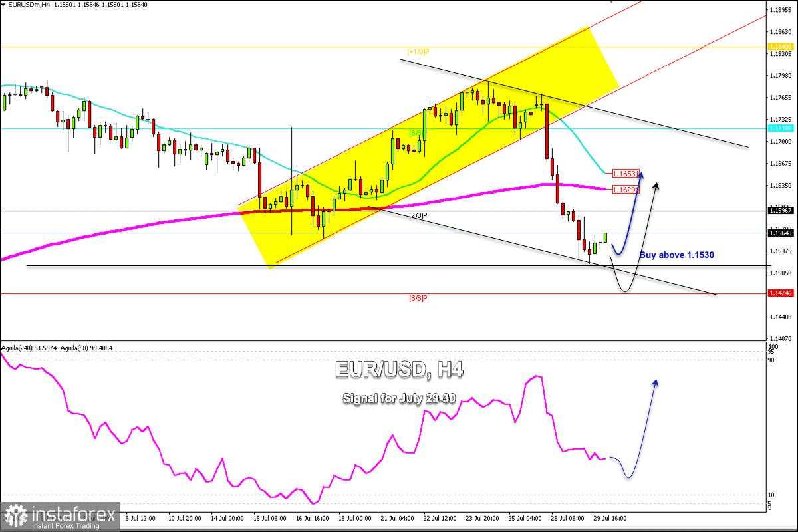Click the 1.17655 price axis label
This screenshot has width=798, height=532.
[780, 98]
